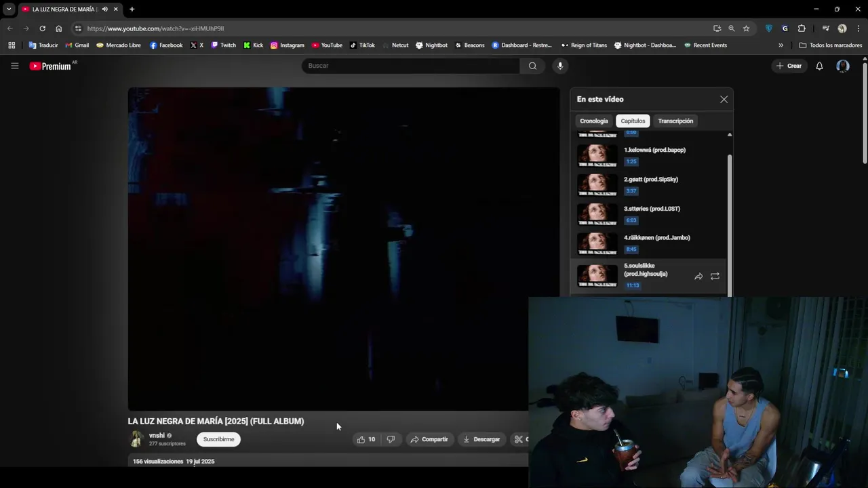Open the YouTube guide hamburger menu
Viewport: 868px width, 488px height.
click(14, 66)
